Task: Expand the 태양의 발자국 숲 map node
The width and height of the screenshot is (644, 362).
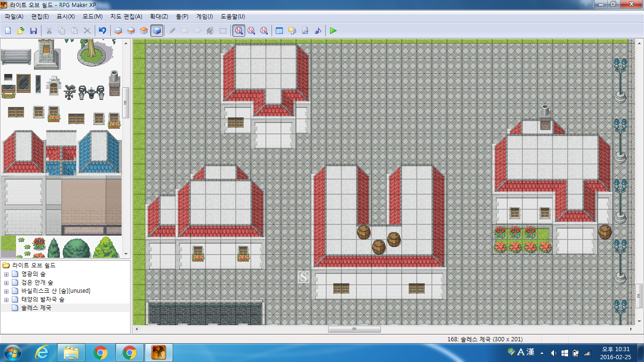Action: [6, 299]
